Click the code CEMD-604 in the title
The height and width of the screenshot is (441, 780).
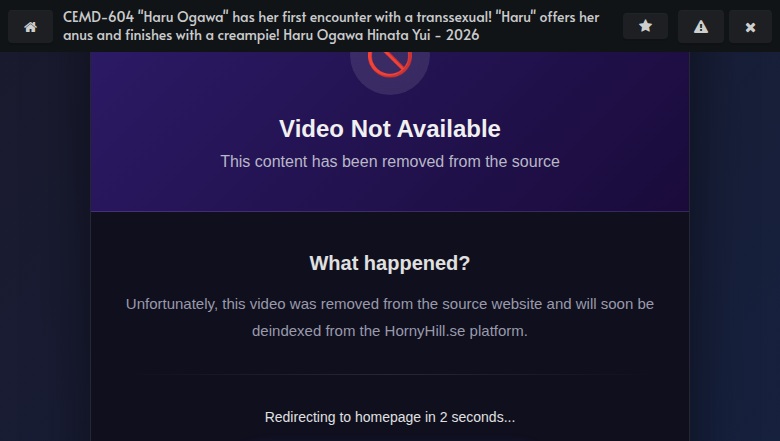tap(98, 17)
